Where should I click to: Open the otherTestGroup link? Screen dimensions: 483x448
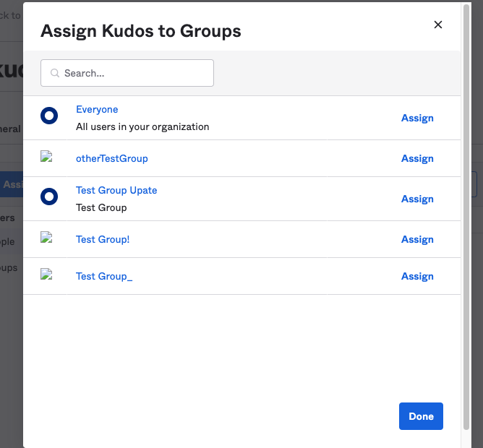click(x=112, y=158)
